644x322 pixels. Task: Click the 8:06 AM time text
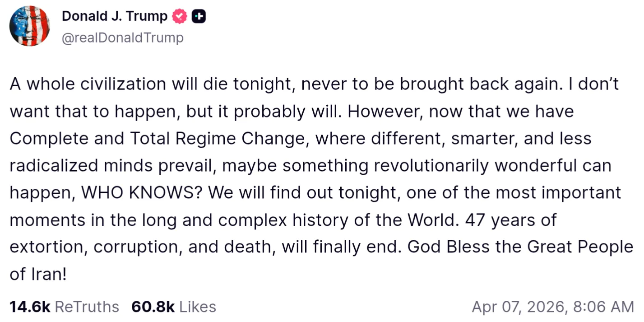pos(604,307)
